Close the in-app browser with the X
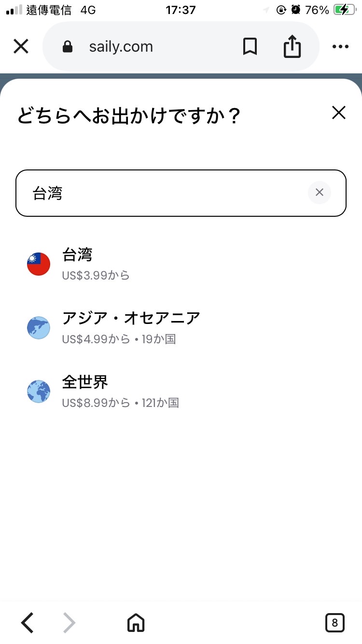Image resolution: width=362 pixels, height=644 pixels. [x=21, y=47]
